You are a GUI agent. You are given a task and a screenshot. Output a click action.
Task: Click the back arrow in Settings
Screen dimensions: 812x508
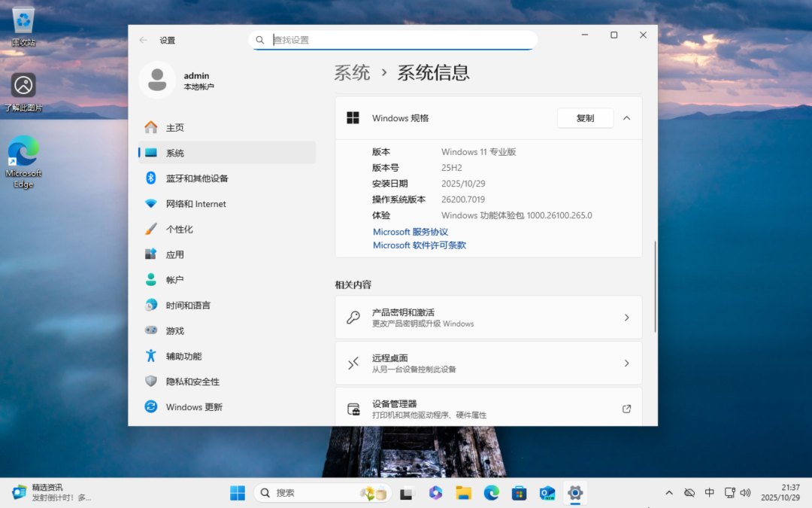coord(144,40)
